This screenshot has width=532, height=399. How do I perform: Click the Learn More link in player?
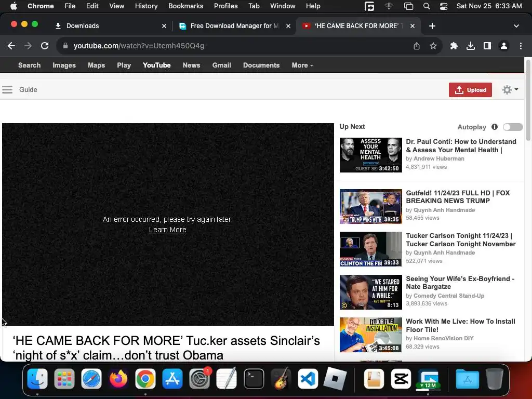[168, 230]
